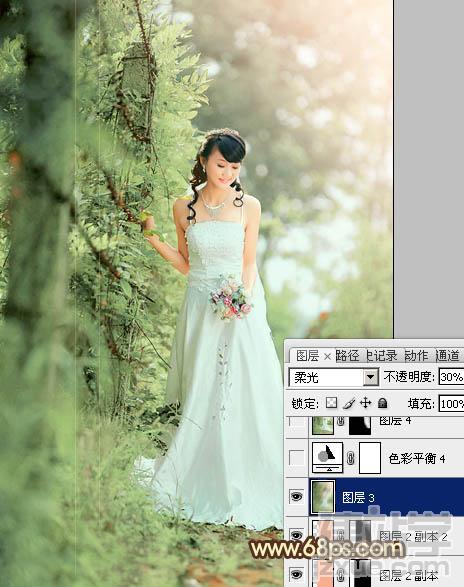The height and width of the screenshot is (587, 464).
Task: Hide the 图层 2 副本 2 layer
Action: pyautogui.click(x=297, y=535)
